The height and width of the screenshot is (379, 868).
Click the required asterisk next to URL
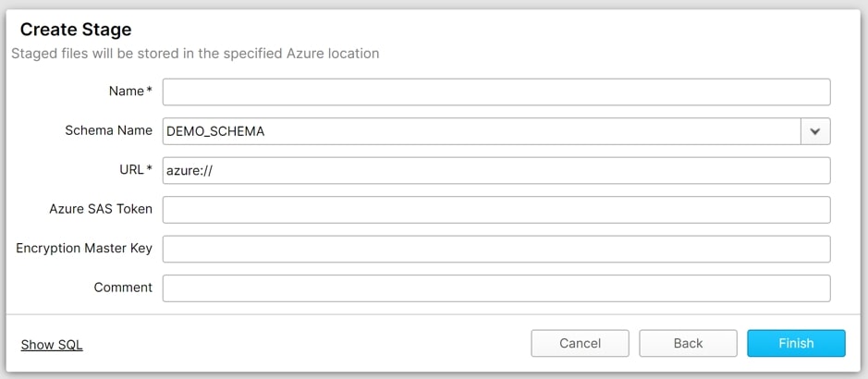click(149, 169)
